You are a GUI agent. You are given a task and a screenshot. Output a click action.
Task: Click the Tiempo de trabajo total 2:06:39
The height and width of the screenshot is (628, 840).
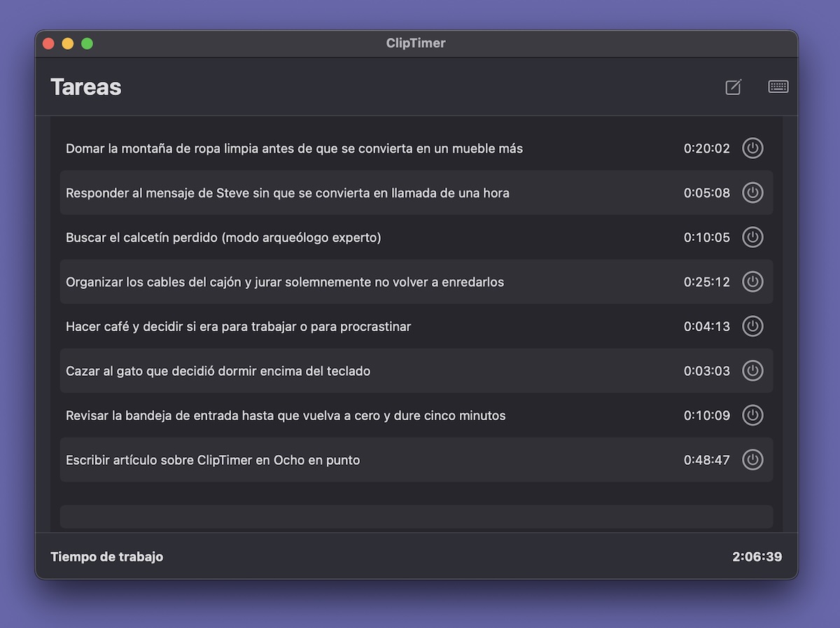tap(757, 557)
